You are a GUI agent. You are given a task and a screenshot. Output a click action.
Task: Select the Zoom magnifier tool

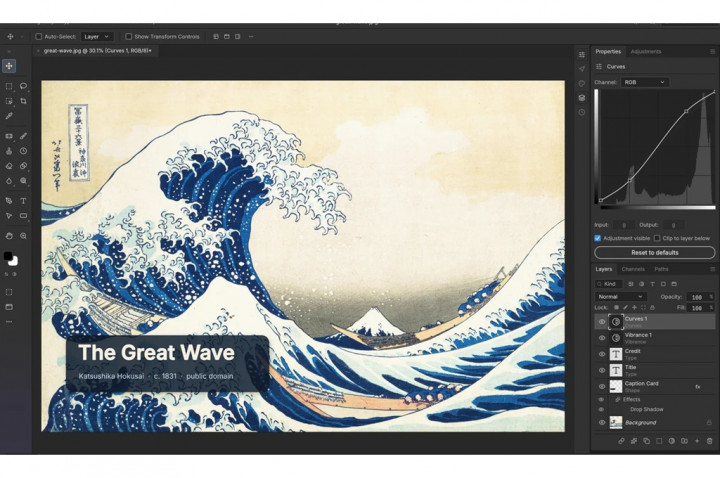click(x=23, y=236)
